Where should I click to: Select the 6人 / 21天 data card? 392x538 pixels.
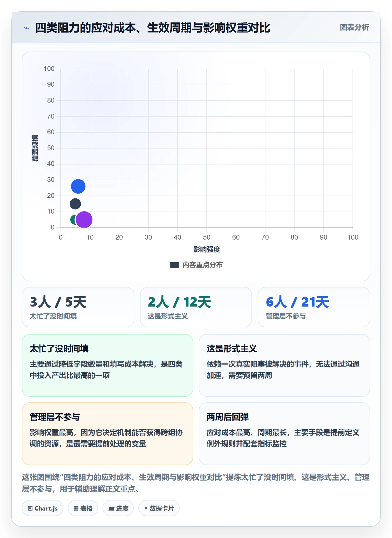pyautogui.click(x=314, y=307)
